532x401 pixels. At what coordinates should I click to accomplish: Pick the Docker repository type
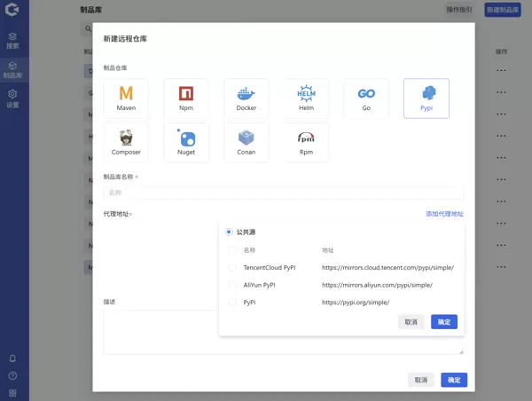pos(246,98)
